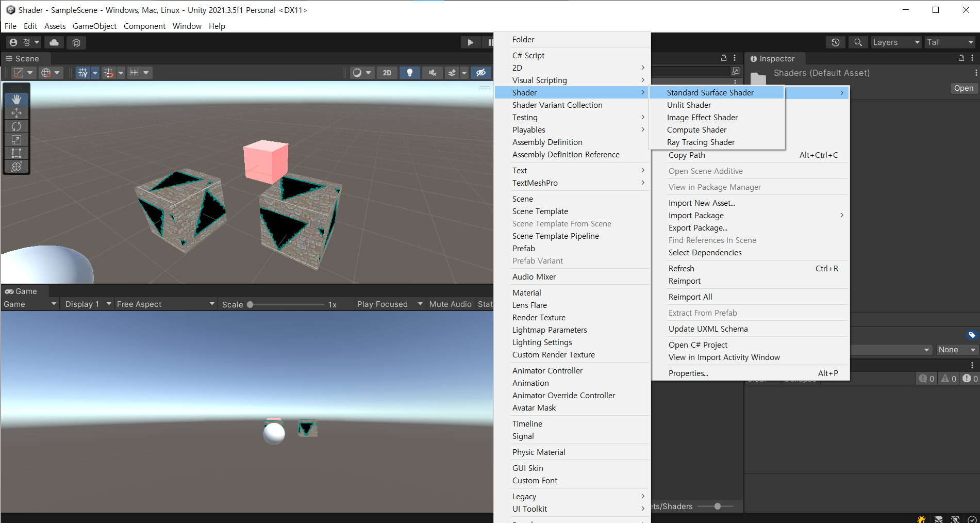
Task: Click the auto-generate lighting off icon
Action: (956, 519)
